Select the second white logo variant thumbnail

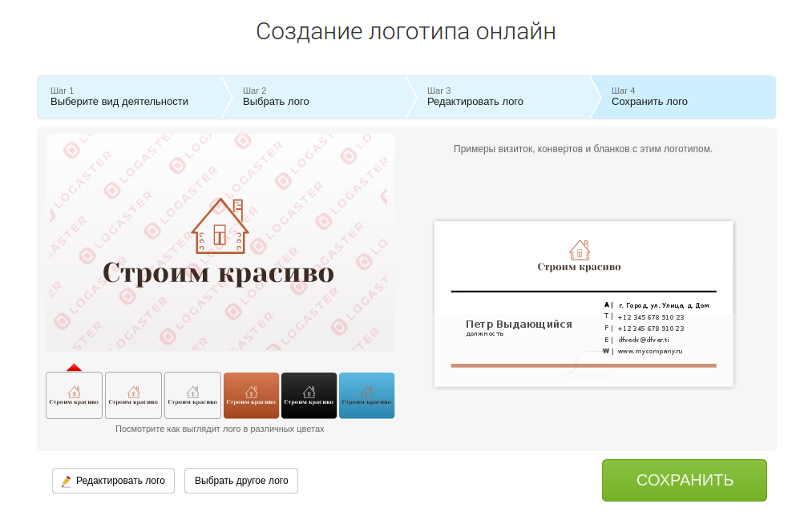pyautogui.click(x=133, y=395)
